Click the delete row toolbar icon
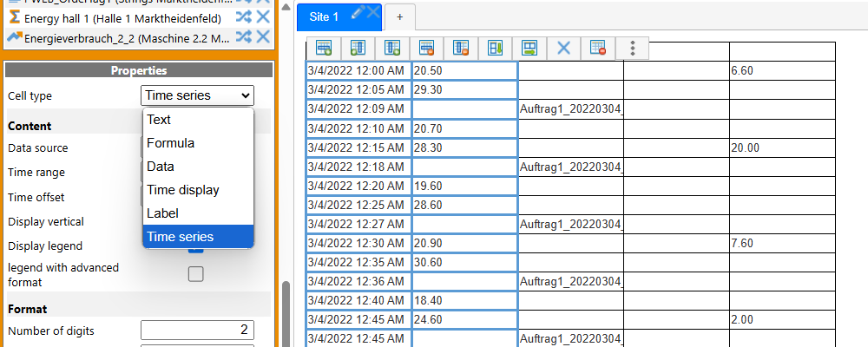Viewport: 868px width, 347px height. pyautogui.click(x=426, y=48)
